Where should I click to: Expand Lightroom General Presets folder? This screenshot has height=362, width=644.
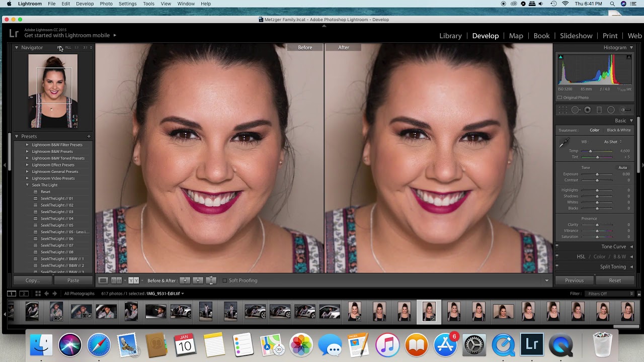click(27, 171)
